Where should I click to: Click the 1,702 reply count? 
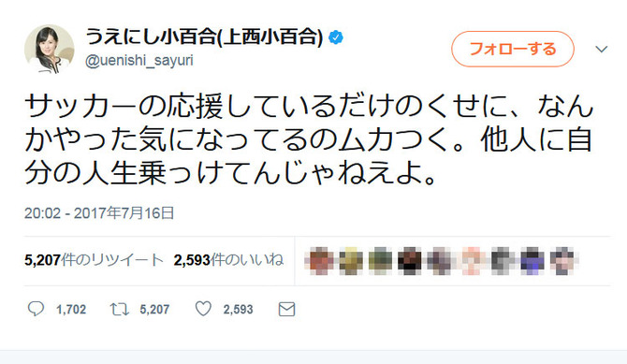71,310
